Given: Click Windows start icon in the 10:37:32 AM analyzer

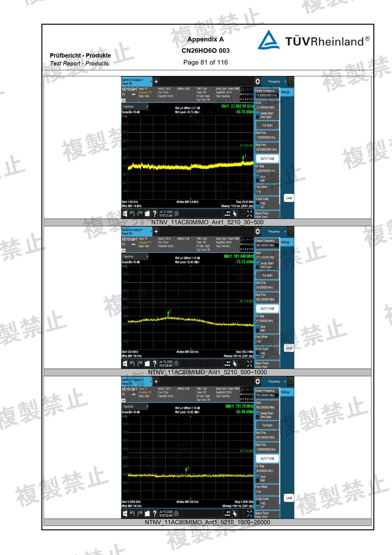Looking at the screenshot, I should pyautogui.click(x=125, y=514).
